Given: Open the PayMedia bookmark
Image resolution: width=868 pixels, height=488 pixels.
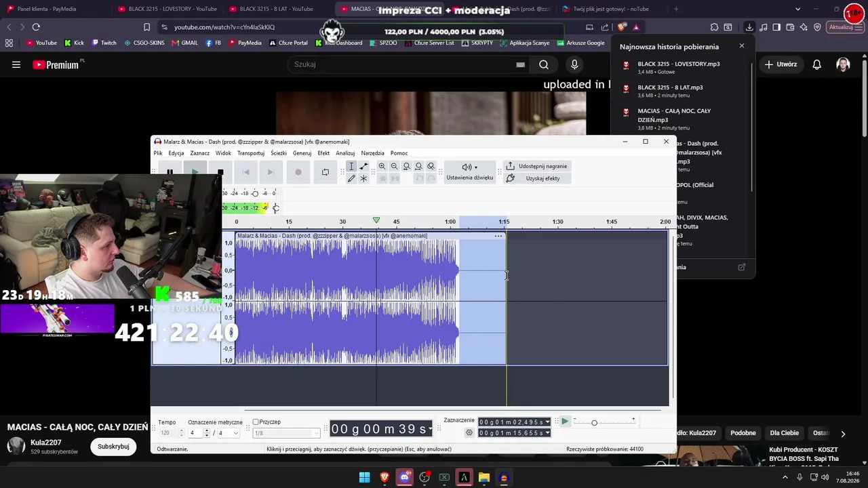Looking at the screenshot, I should click(x=245, y=43).
